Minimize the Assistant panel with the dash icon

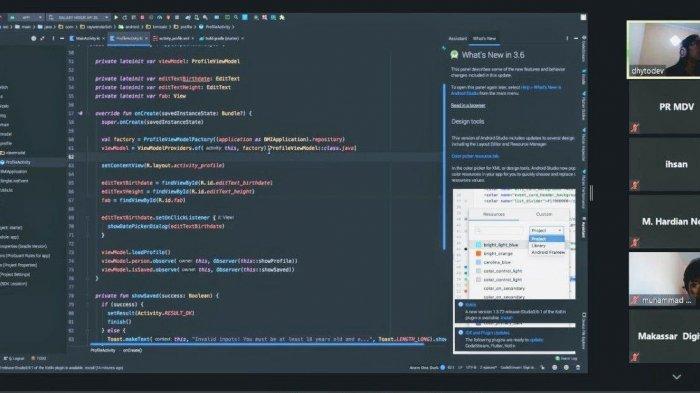(x=576, y=38)
